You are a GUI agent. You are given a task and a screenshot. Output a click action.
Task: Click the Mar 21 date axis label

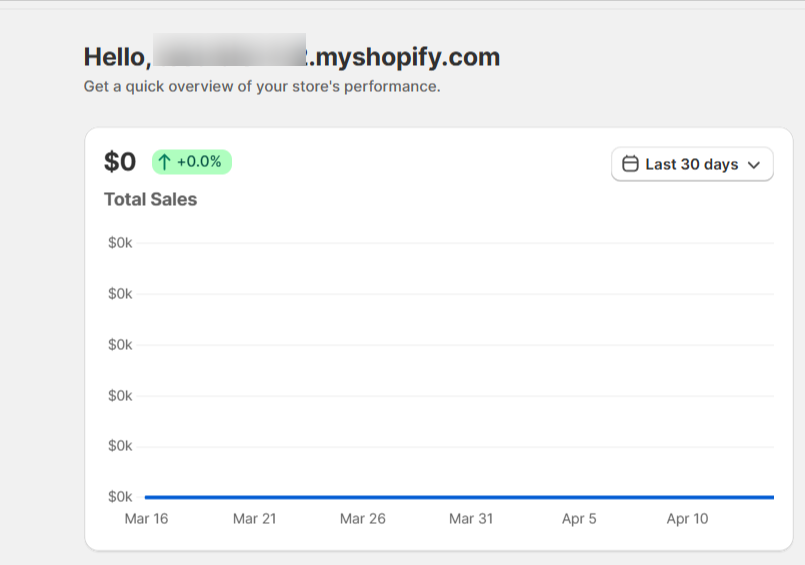pyautogui.click(x=254, y=518)
